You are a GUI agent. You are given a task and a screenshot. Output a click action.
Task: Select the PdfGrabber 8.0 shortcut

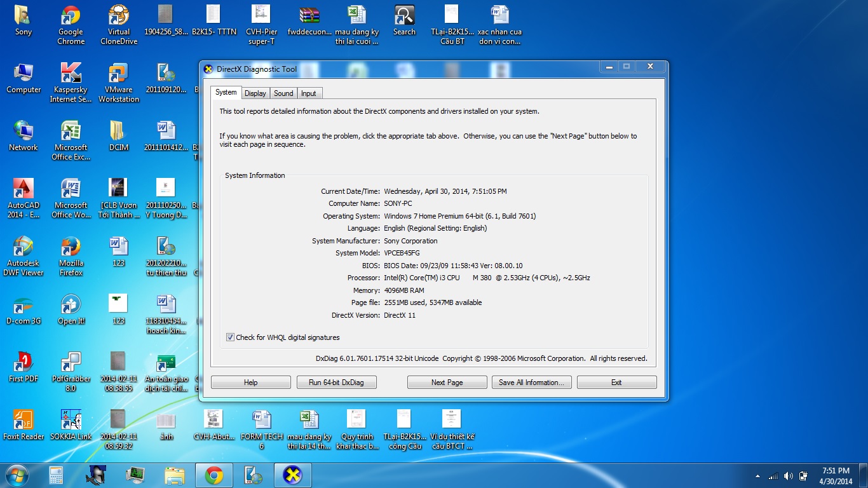(x=71, y=372)
